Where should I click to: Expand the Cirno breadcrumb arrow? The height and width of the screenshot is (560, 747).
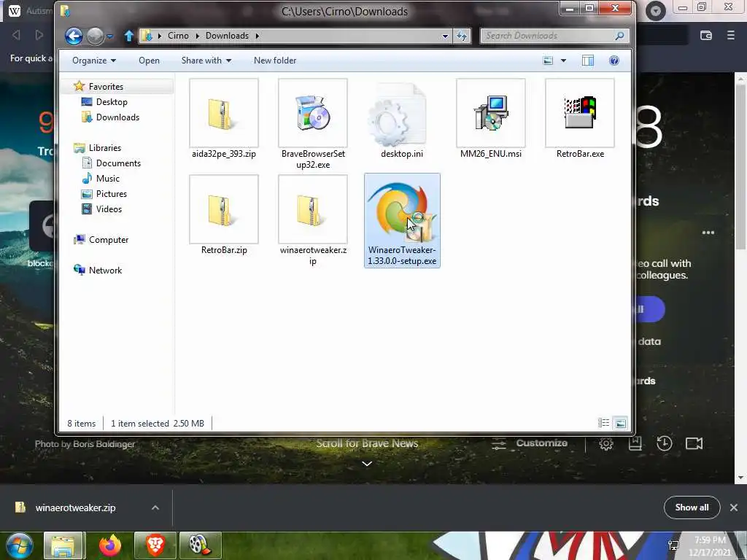click(x=197, y=36)
